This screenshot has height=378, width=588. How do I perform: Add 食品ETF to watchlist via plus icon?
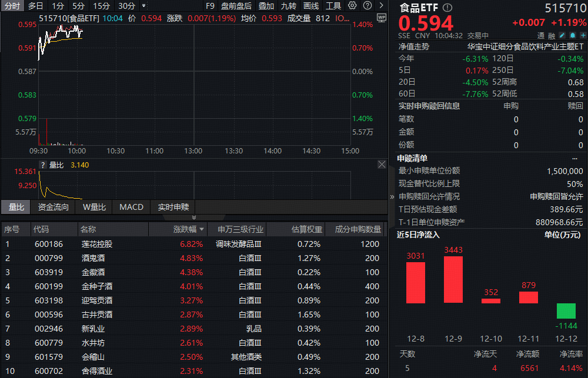[583, 35]
